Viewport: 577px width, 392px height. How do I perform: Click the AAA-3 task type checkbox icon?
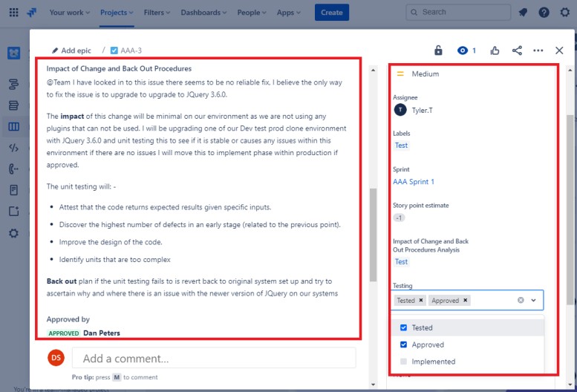coord(114,50)
